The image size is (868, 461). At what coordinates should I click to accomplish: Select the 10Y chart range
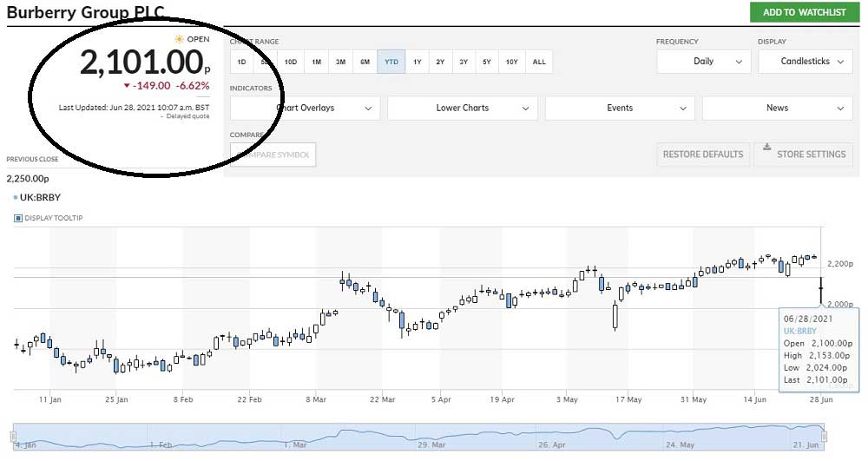pyautogui.click(x=511, y=62)
